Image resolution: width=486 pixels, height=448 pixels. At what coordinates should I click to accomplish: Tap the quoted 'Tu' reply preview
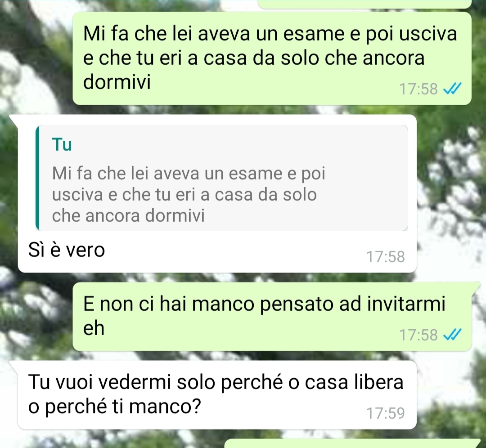pos(221,178)
